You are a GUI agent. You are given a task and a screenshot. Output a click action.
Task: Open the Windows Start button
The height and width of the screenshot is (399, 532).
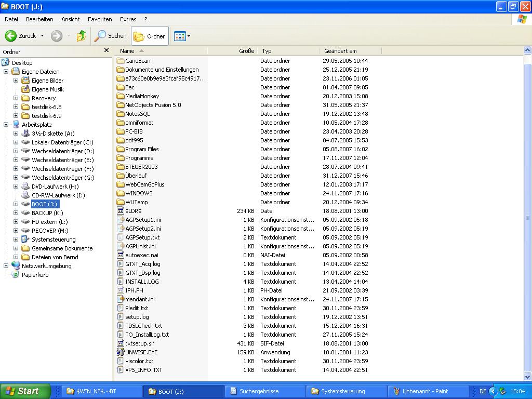point(25,391)
